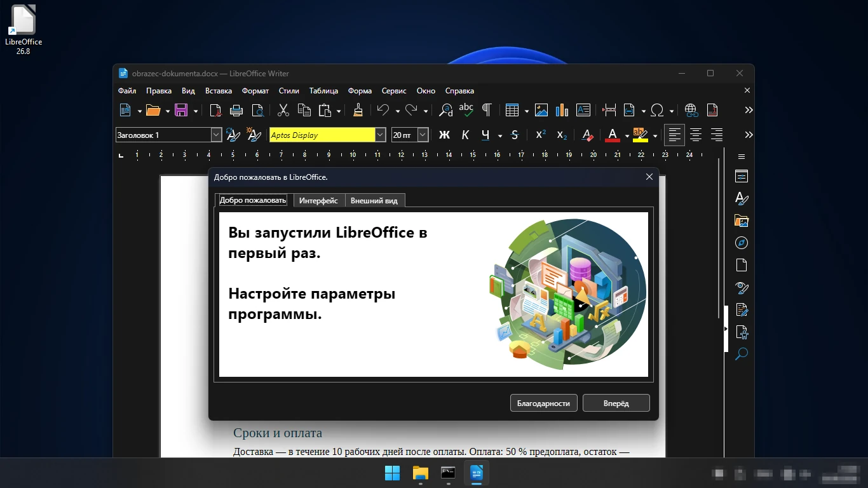The image size is (868, 488).
Task: Enable align left paragraph alignment
Action: click(675, 135)
